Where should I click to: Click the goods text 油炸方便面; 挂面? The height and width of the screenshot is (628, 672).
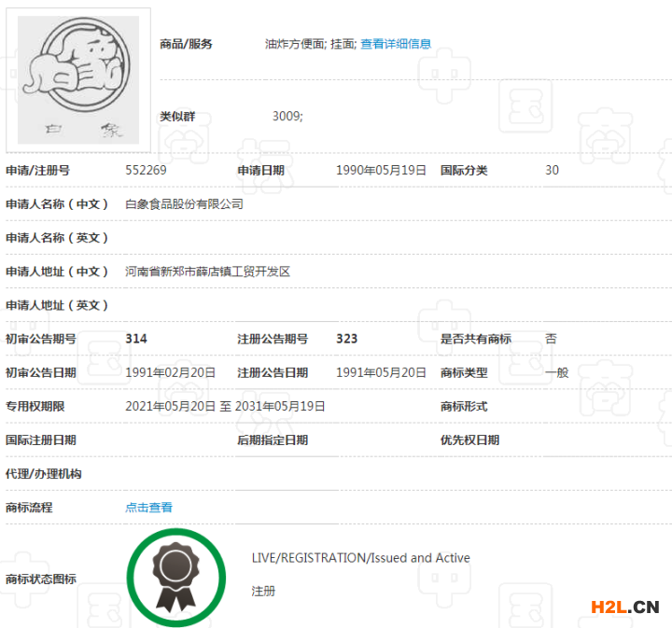310,44
